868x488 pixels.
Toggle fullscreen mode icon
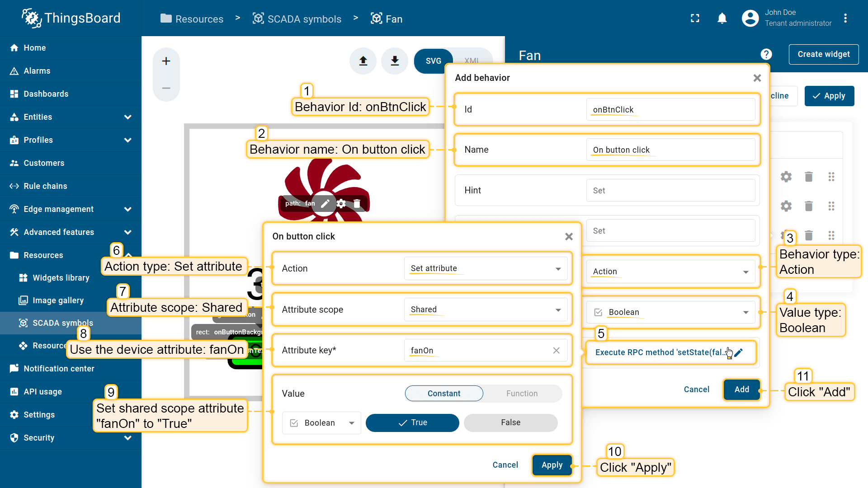pyautogui.click(x=695, y=18)
